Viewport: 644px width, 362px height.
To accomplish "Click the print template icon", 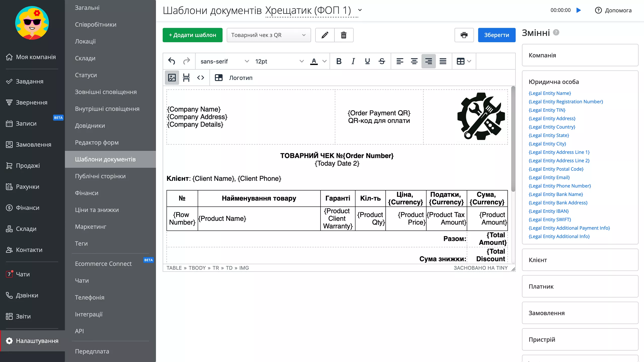I will tap(464, 35).
